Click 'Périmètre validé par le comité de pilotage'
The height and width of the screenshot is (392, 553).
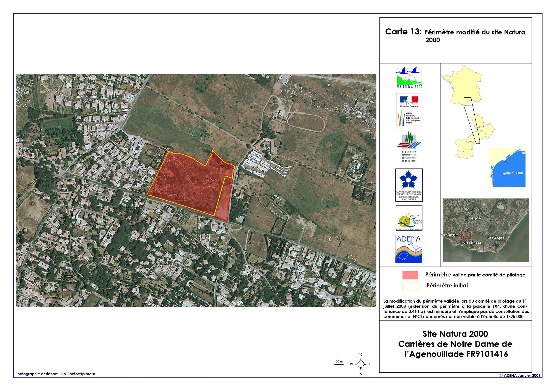pyautogui.click(x=475, y=275)
